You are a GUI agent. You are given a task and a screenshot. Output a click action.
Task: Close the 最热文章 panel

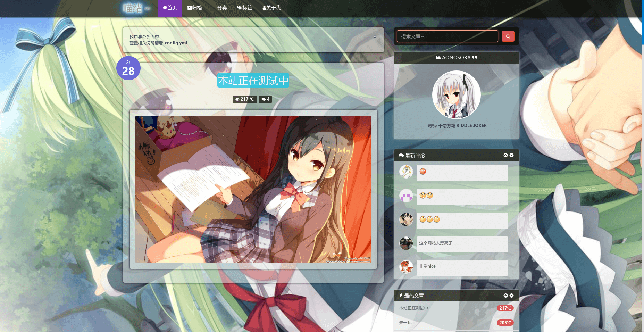coord(511,296)
